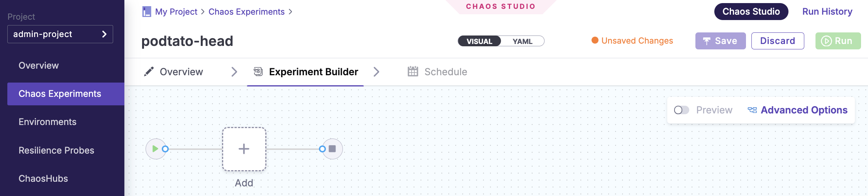Open the Run History link

[x=827, y=12]
